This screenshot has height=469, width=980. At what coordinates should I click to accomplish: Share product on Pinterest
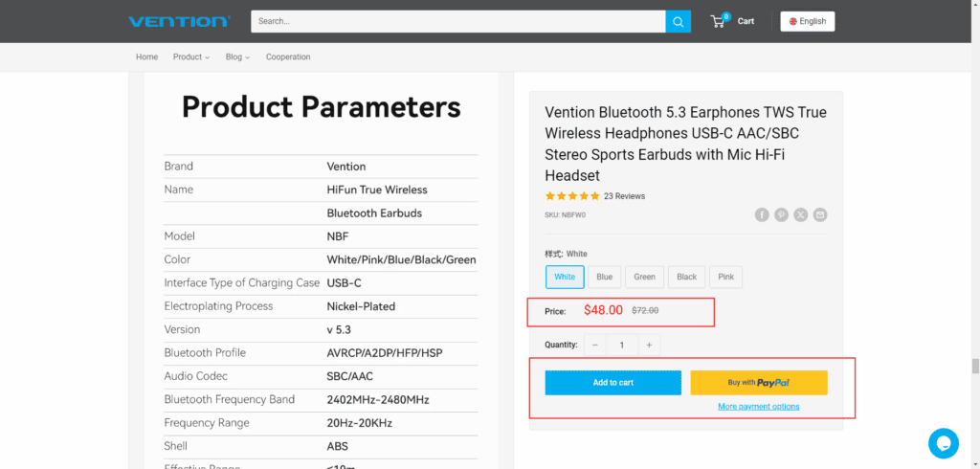coord(781,215)
